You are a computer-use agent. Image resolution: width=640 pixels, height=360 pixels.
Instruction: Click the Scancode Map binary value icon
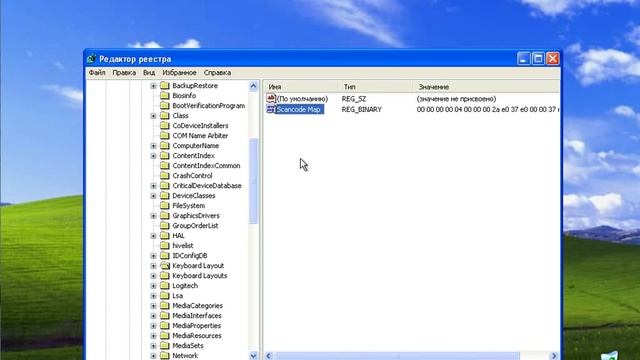[x=271, y=109]
